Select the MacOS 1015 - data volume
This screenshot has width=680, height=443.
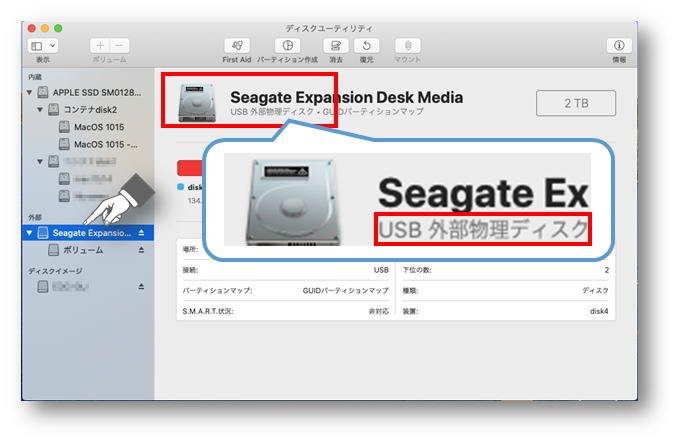tap(88, 144)
